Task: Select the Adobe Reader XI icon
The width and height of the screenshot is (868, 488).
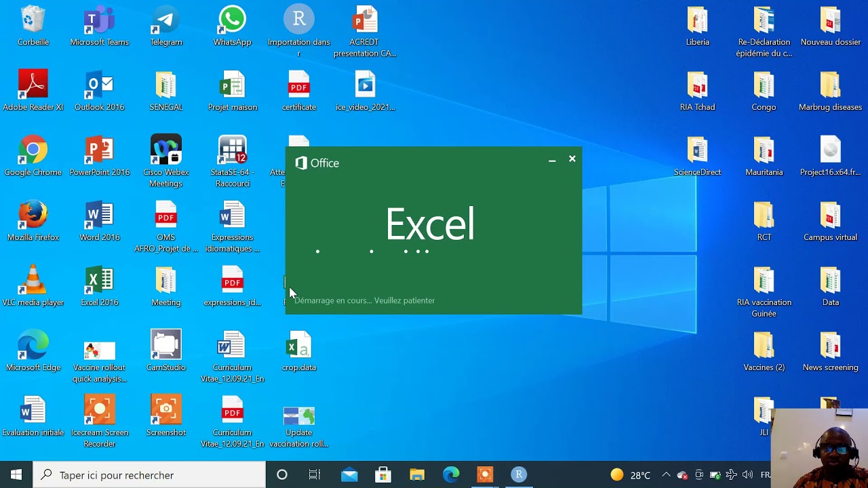Action: click(x=33, y=91)
